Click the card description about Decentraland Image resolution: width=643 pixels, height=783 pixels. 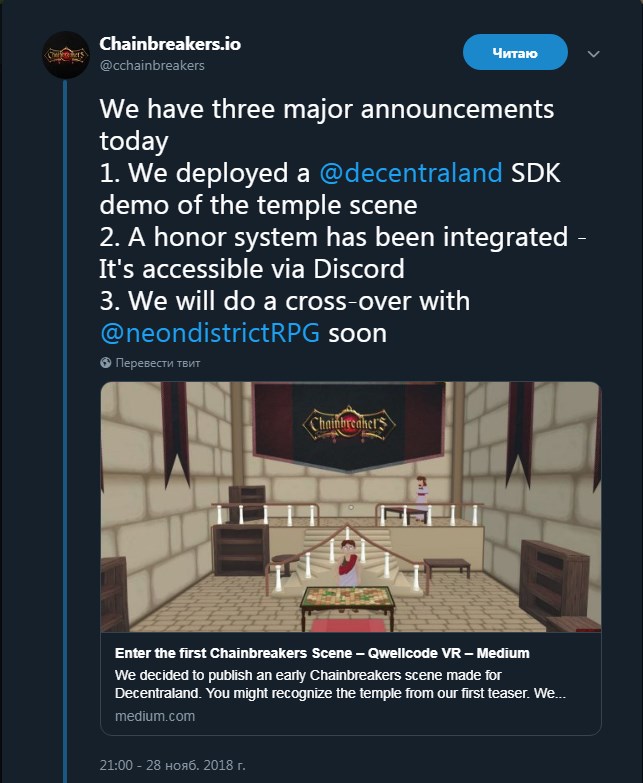click(x=340, y=684)
